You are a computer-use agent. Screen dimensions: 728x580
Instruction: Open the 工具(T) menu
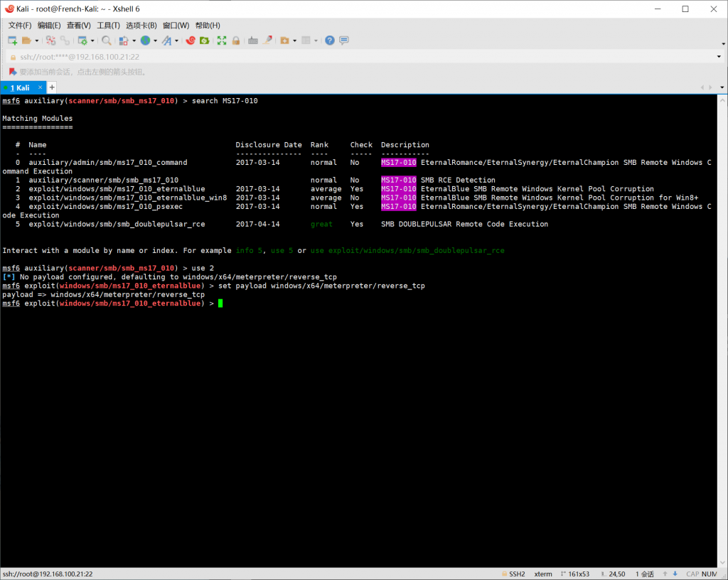click(108, 26)
